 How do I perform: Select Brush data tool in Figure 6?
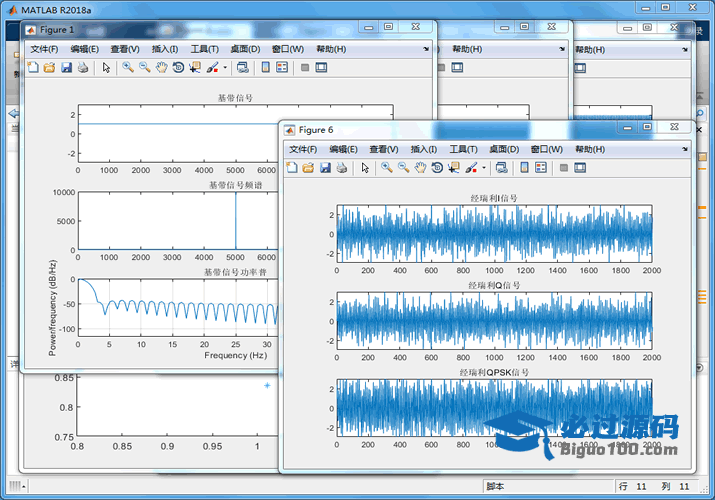471,168
